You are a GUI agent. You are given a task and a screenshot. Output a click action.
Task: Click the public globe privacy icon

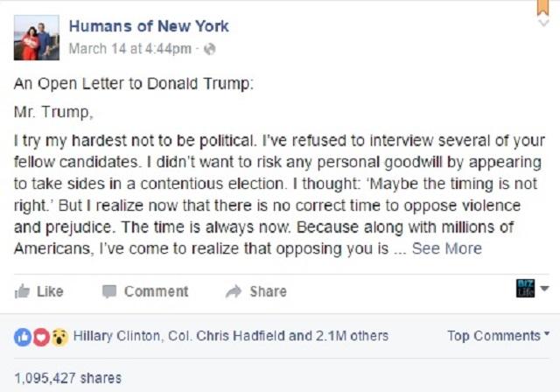tap(210, 49)
